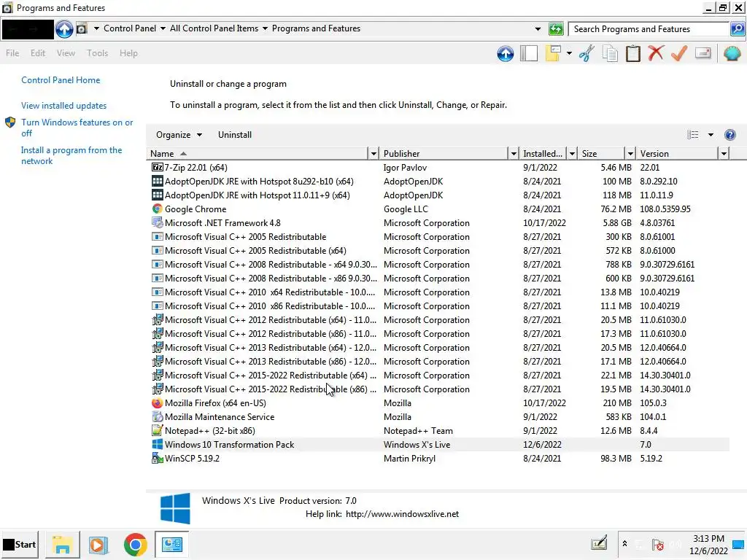This screenshot has width=747, height=560.
Task: Open the Version column filter dropdown
Action: click(x=724, y=153)
